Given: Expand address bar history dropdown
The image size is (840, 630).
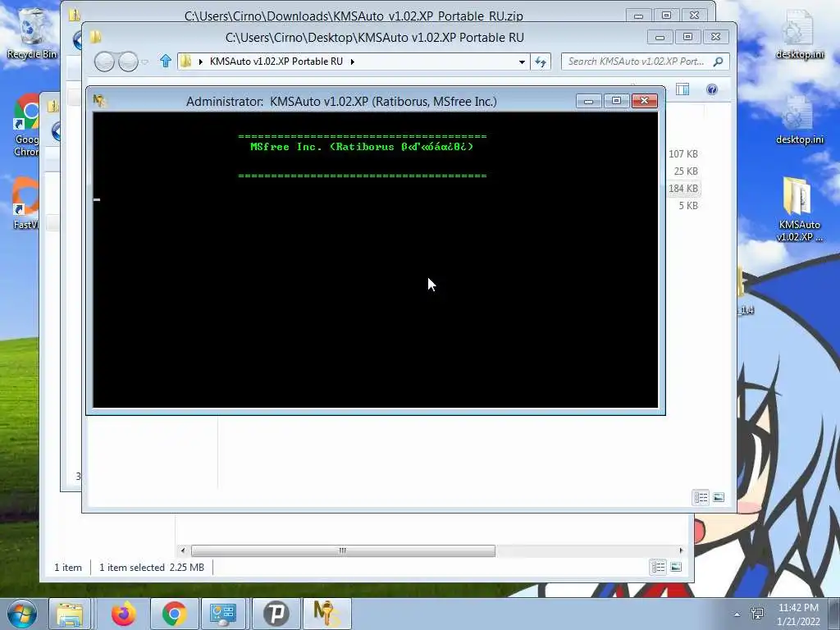Looking at the screenshot, I should (x=521, y=62).
